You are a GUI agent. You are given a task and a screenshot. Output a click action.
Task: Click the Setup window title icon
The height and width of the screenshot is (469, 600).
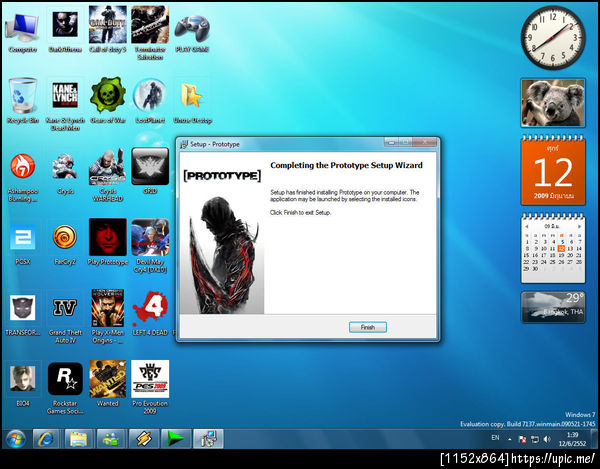pyautogui.click(x=184, y=144)
